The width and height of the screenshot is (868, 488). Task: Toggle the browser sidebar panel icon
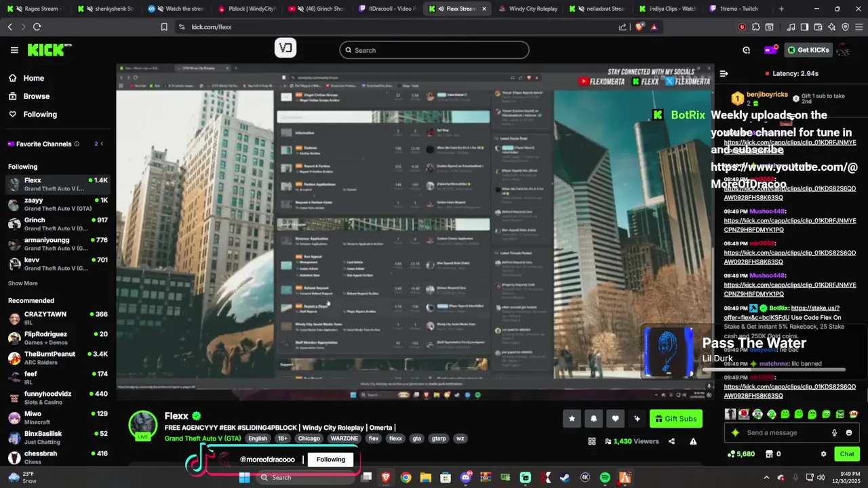pyautogui.click(x=804, y=27)
